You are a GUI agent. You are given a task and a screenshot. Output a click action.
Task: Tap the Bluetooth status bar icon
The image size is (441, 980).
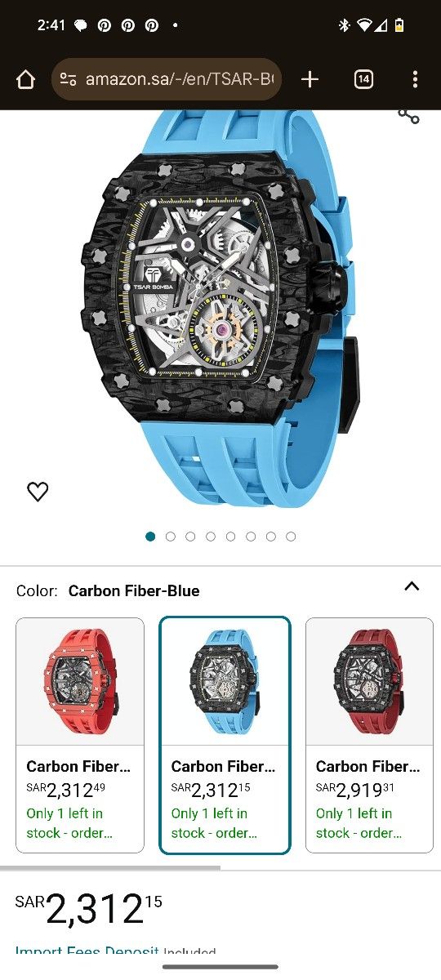pos(344,24)
